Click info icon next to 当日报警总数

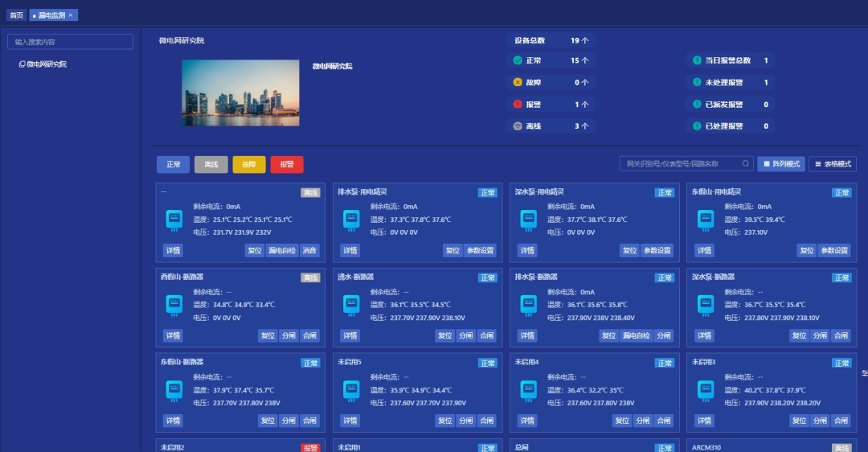(697, 60)
